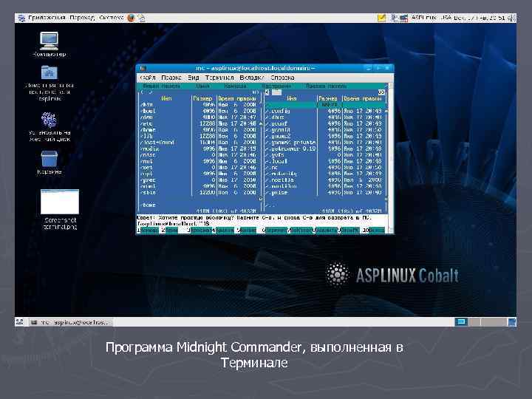Open the Переход menu in top panel
The width and height of the screenshot is (532, 399).
coord(82,18)
